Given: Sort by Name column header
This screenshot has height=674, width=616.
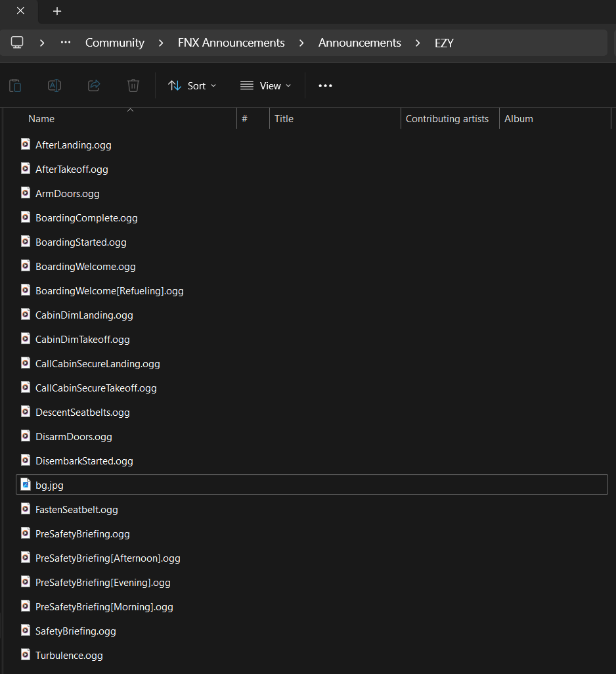Looking at the screenshot, I should [x=41, y=119].
